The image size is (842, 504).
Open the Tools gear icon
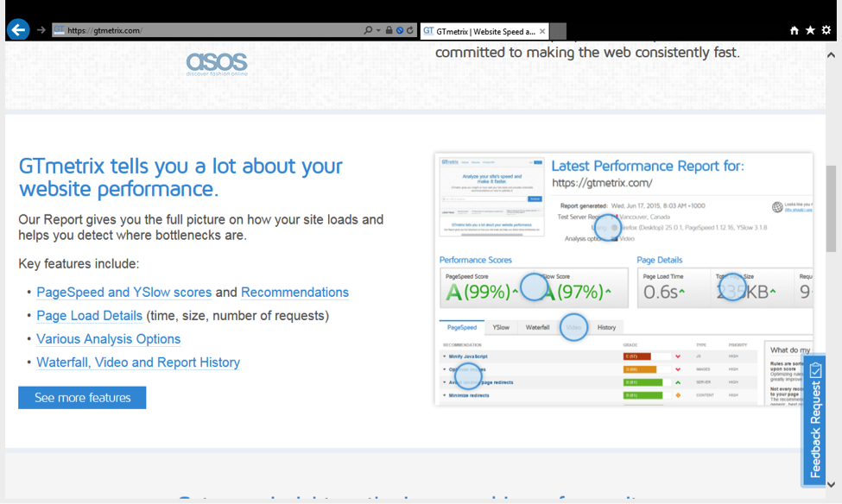(x=826, y=30)
